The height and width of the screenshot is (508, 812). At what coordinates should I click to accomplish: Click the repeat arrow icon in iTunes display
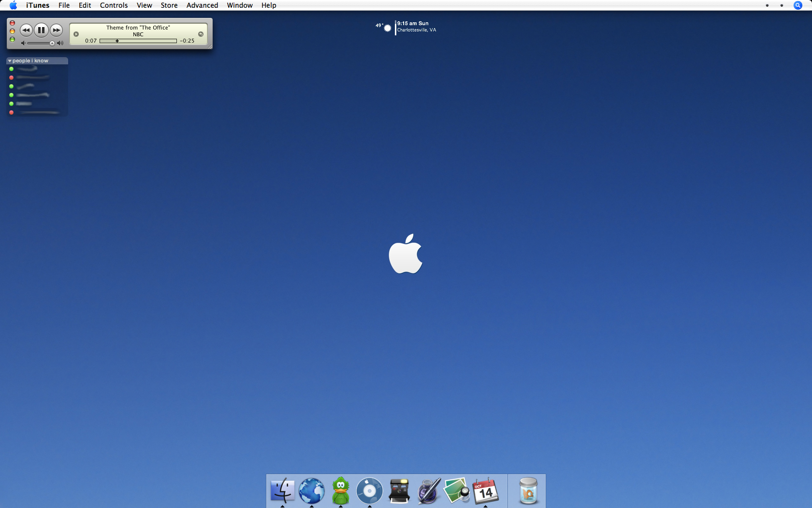tap(201, 34)
